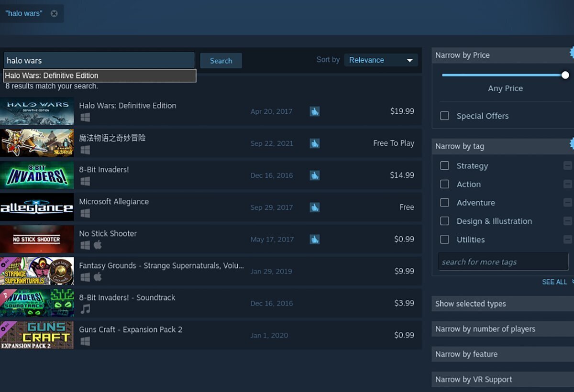Click the Windows icon under Guns Craft Expansion Pack 2
Image resolution: width=574 pixels, height=392 pixels.
(x=85, y=341)
